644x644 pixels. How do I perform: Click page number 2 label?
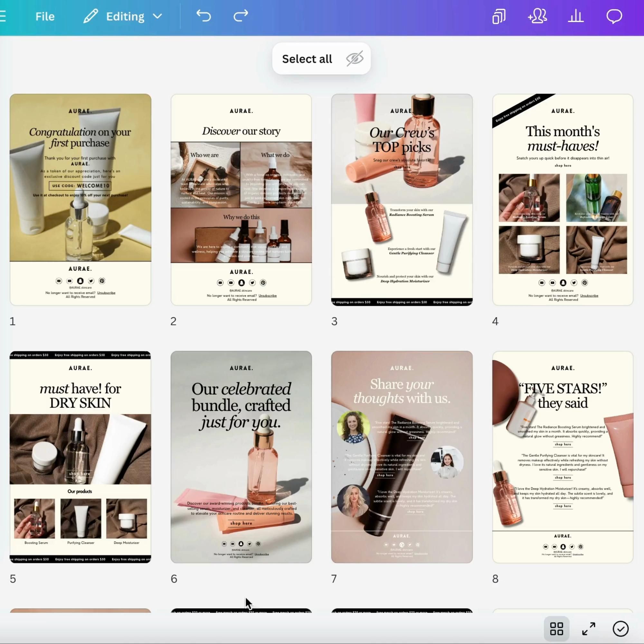pos(173,321)
